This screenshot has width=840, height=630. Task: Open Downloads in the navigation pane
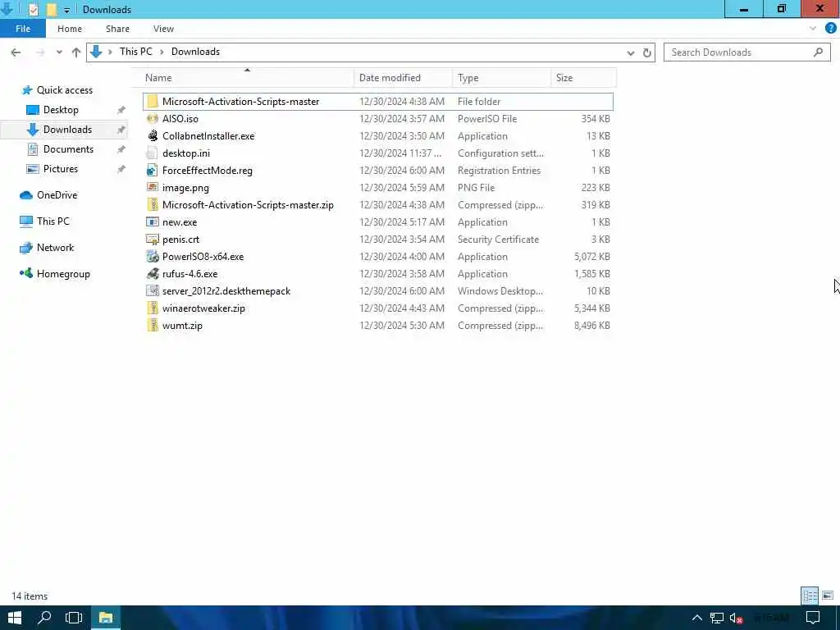[67, 129]
